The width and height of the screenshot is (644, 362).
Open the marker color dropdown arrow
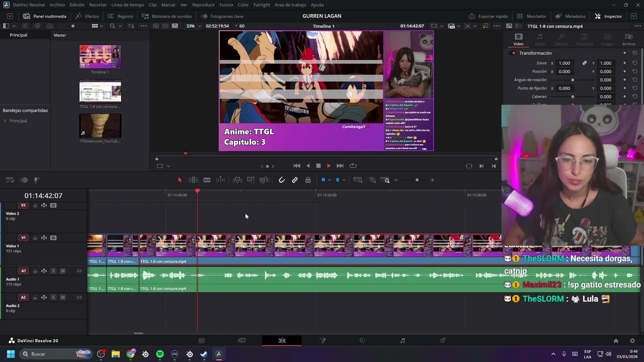tap(344, 180)
